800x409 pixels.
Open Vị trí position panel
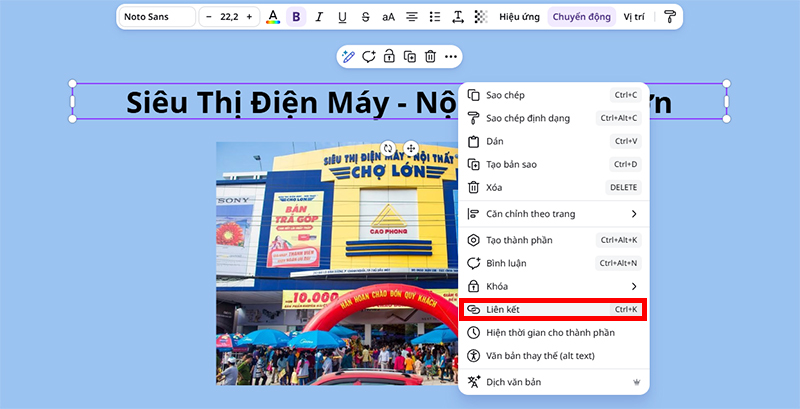click(x=634, y=17)
